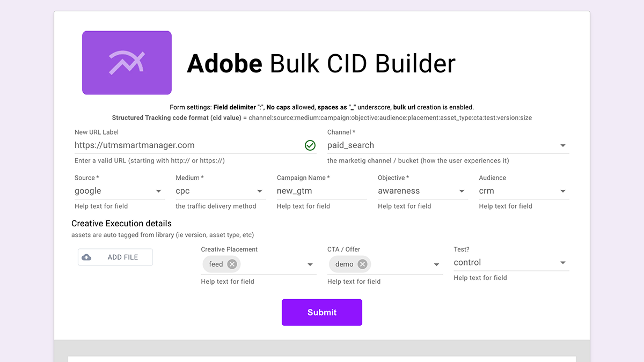
Task: Click 'assets are auto tagged from library' text
Action: pyautogui.click(x=163, y=235)
